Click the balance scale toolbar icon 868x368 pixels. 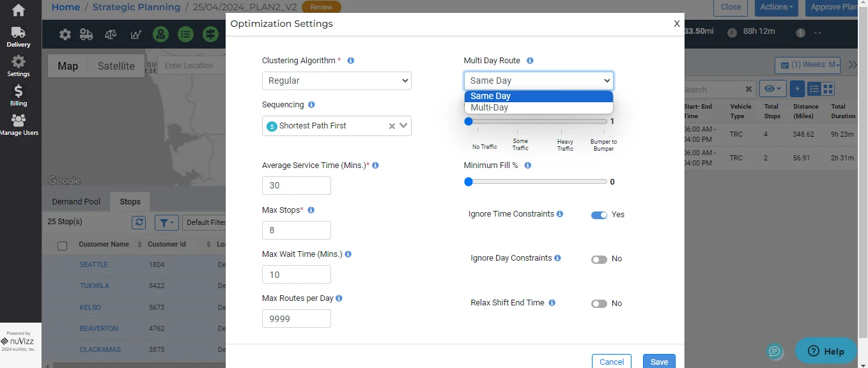pos(111,34)
